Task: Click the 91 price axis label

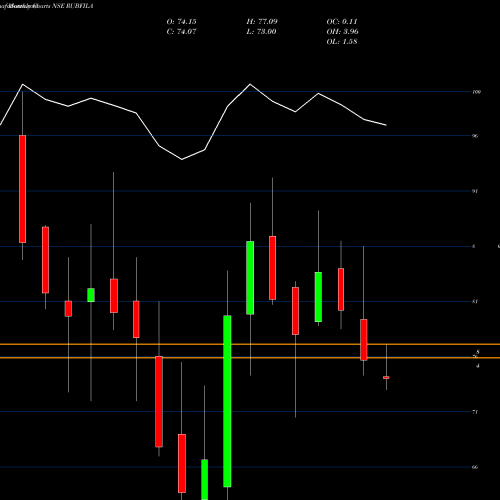Action: point(475,191)
